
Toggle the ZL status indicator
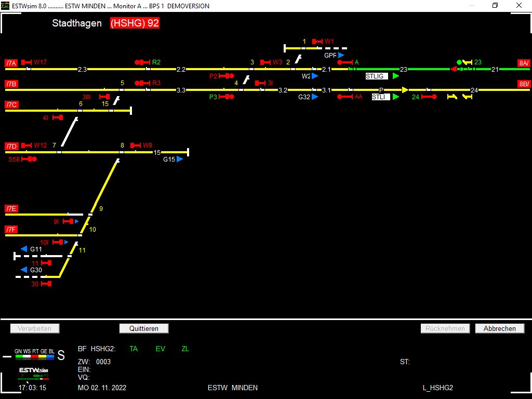pos(185,349)
